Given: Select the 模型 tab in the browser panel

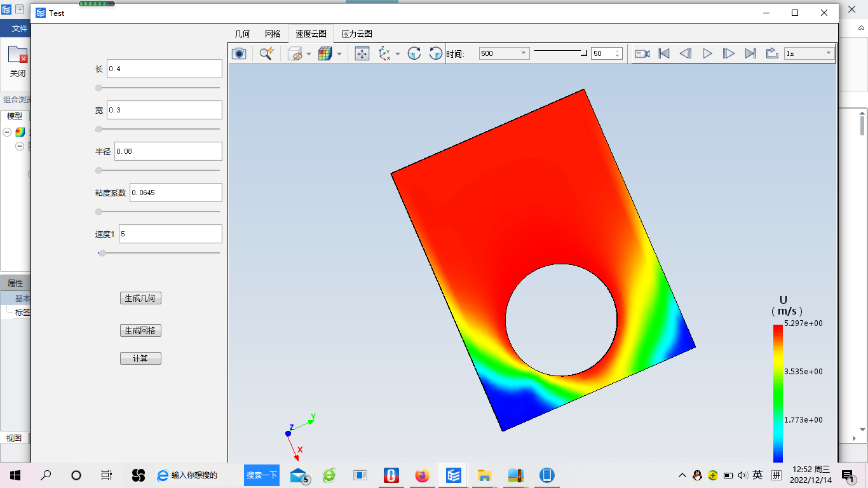Looking at the screenshot, I should pos(15,116).
